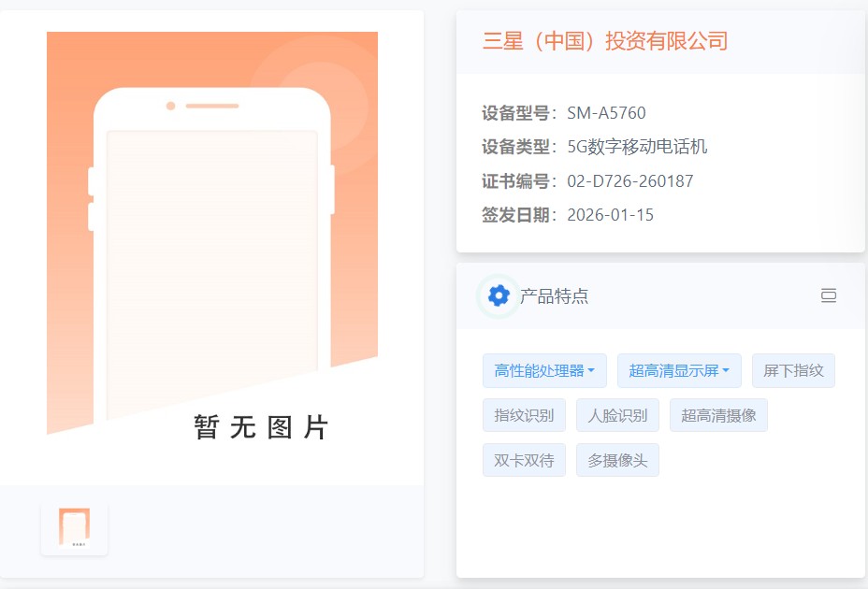The height and width of the screenshot is (589, 868).
Task: Expand the 高性能处理器 dropdown
Action: [545, 370]
